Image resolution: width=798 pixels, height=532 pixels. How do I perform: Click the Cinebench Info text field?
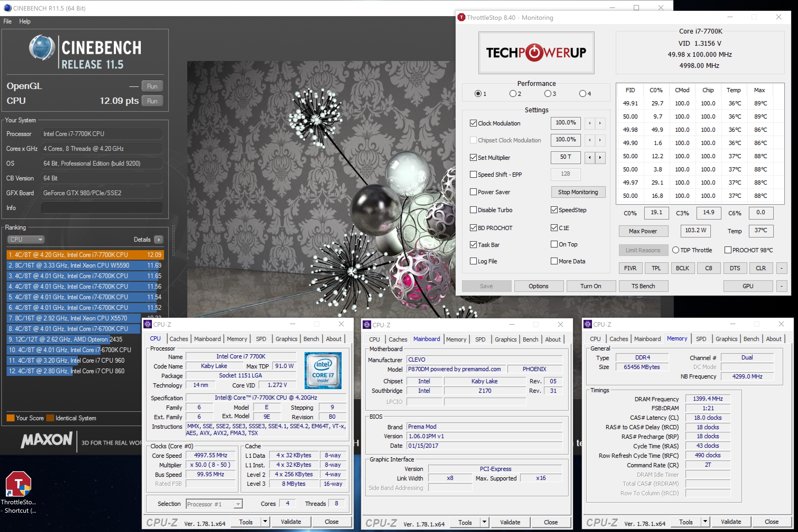tap(101, 208)
